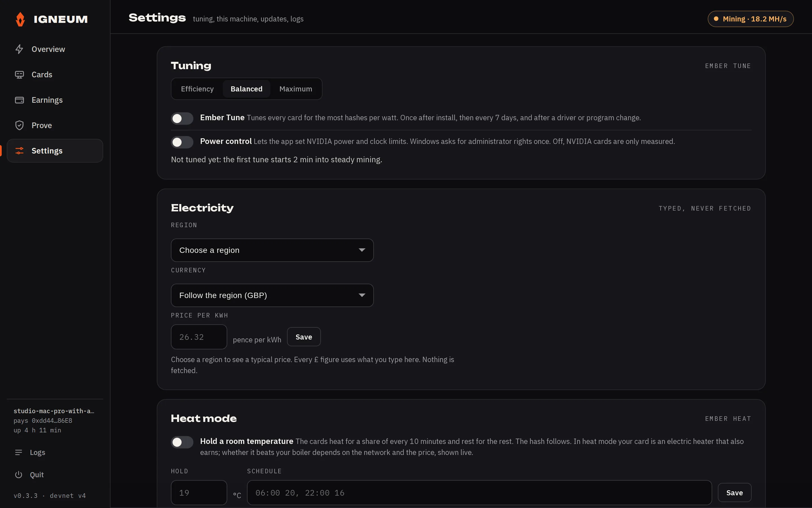
Task: Select the Balanced tuning mode
Action: pyautogui.click(x=247, y=89)
